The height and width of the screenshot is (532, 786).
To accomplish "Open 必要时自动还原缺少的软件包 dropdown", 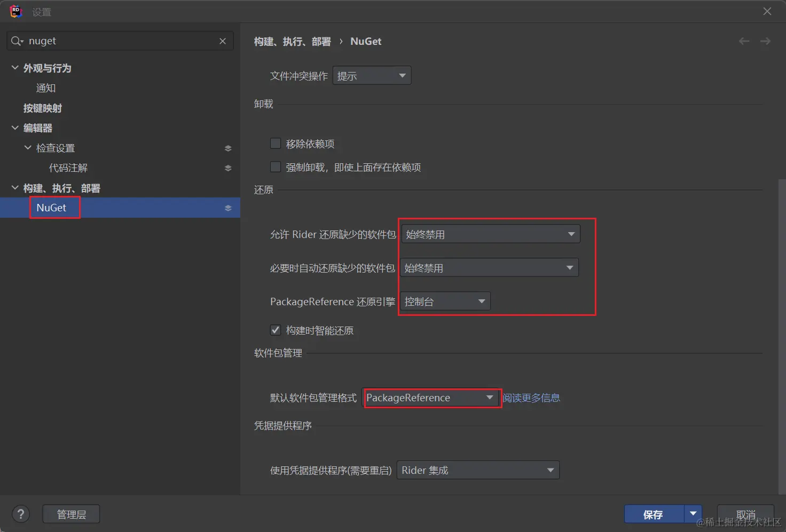I will [489, 268].
